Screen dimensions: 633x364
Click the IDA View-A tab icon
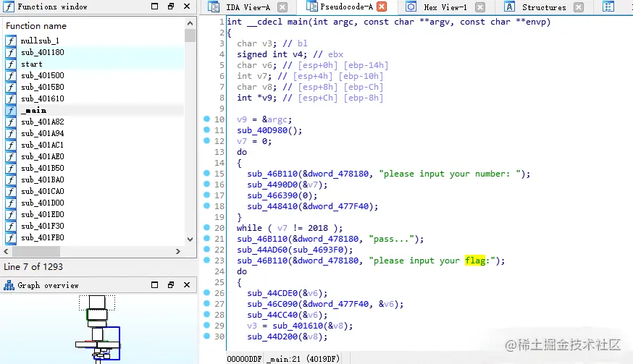[x=214, y=7]
